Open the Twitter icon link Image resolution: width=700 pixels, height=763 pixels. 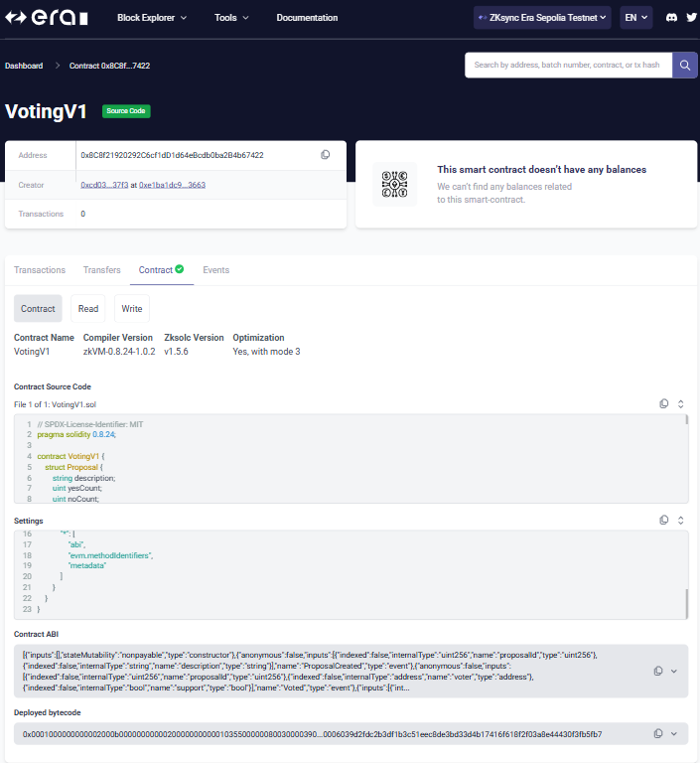(691, 18)
